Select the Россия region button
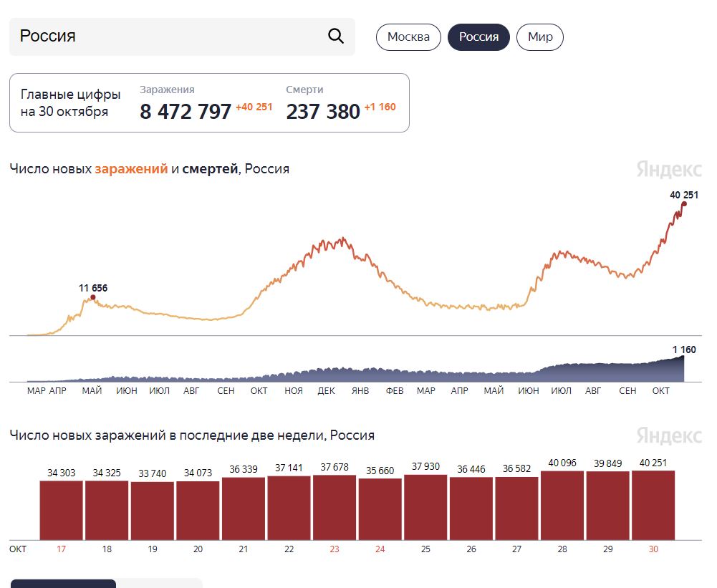717x588 pixels. pyautogui.click(x=478, y=37)
